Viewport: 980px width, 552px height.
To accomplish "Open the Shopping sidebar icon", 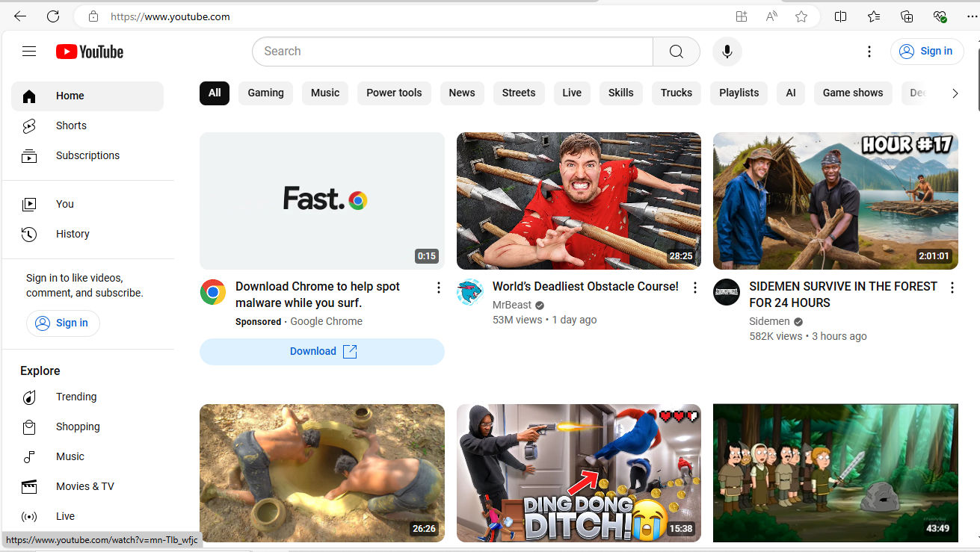I will 29,427.
